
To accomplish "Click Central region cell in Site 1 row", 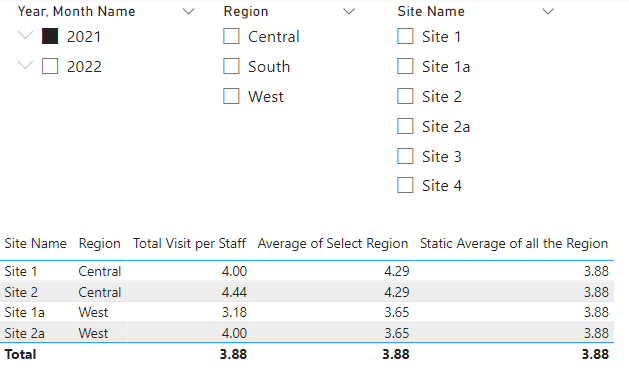I will pyautogui.click(x=99, y=271).
